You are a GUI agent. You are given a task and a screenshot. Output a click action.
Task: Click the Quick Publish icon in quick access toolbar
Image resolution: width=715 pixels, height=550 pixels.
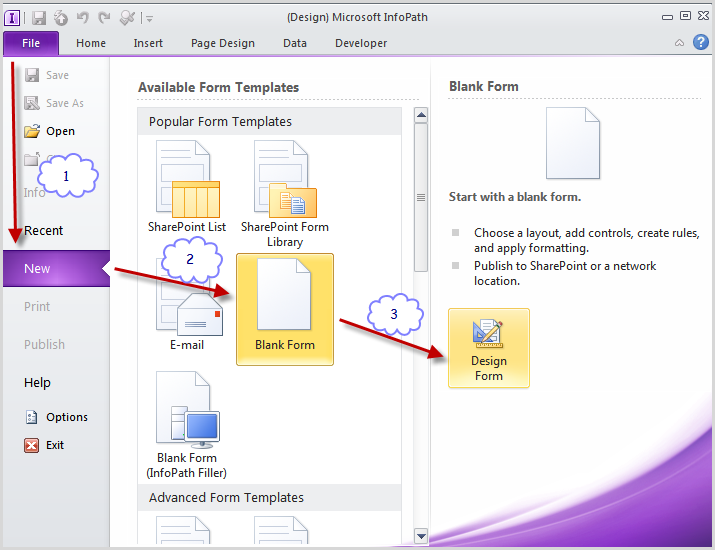click(61, 18)
